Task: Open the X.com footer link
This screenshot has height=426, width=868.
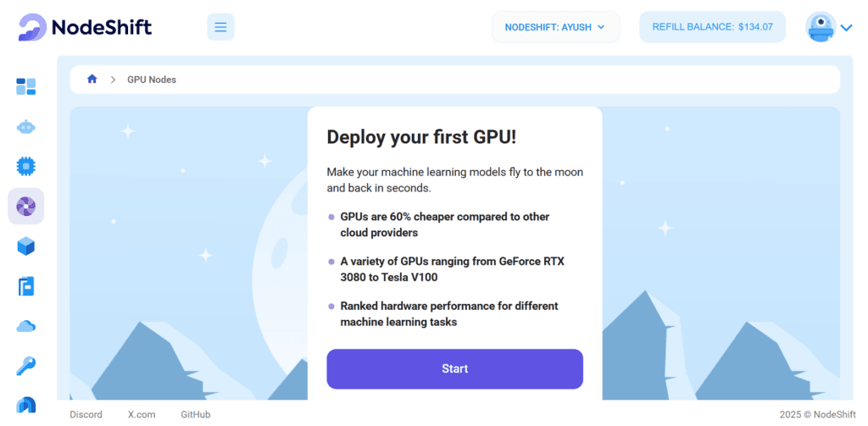Action: pyautogui.click(x=142, y=415)
